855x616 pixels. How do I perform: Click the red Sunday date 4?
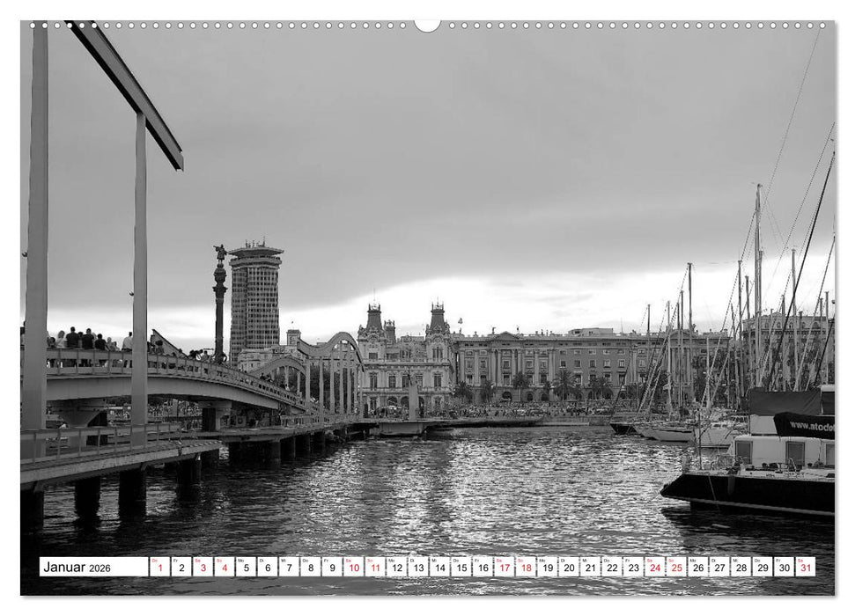pyautogui.click(x=224, y=566)
